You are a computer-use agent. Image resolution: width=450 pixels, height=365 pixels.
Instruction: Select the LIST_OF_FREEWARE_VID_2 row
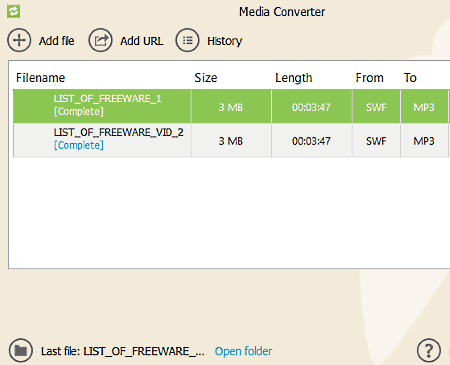pos(231,140)
